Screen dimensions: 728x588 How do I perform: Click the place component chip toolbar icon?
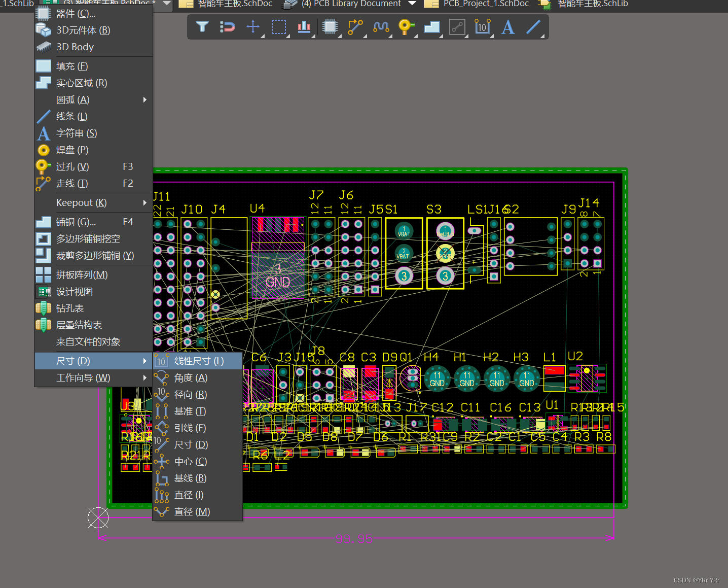click(330, 26)
